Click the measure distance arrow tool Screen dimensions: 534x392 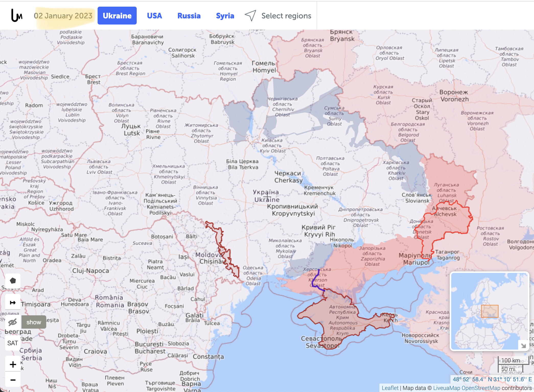13,303
